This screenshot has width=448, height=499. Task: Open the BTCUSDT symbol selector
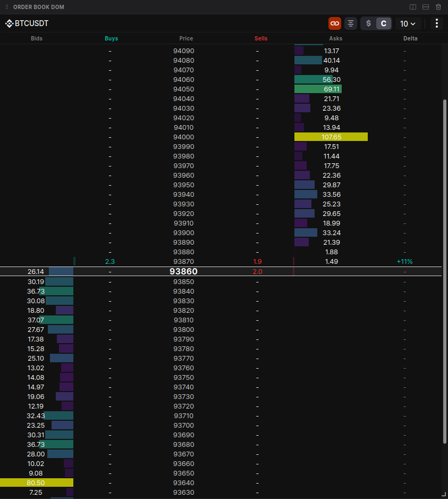coord(30,23)
